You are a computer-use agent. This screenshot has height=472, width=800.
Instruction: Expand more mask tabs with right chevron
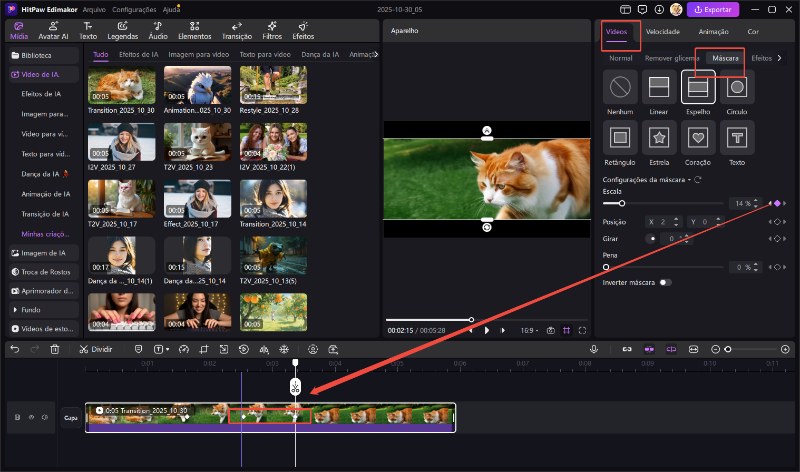tap(781, 59)
